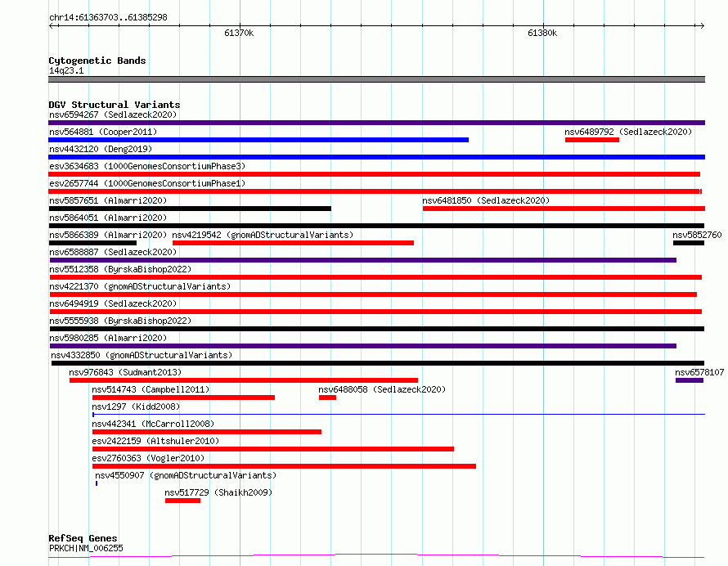The height and width of the screenshot is (566, 728).
Task: Open nsv4432120 (Deng2019) variant label
Action: [101, 149]
